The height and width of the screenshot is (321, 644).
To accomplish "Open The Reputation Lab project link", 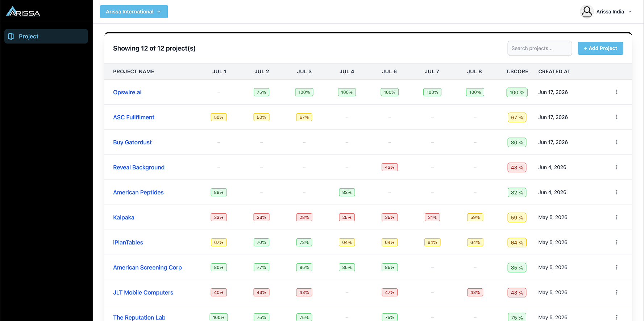I will [x=139, y=317].
